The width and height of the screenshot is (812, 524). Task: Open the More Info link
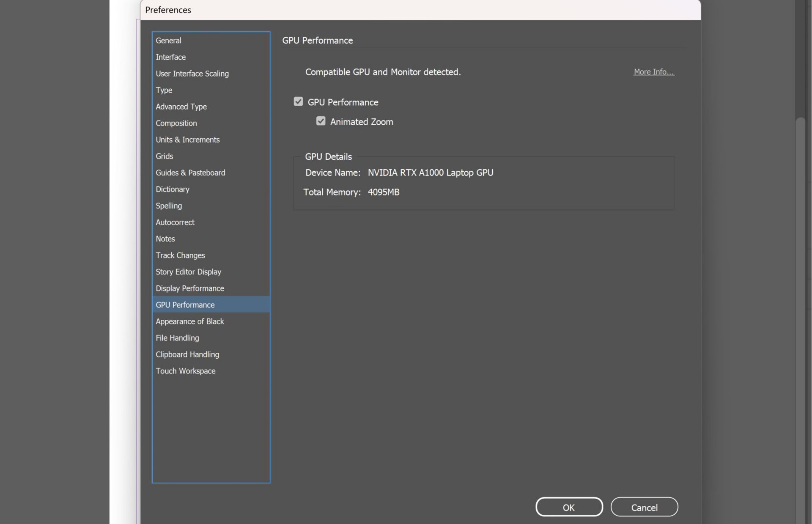point(654,72)
